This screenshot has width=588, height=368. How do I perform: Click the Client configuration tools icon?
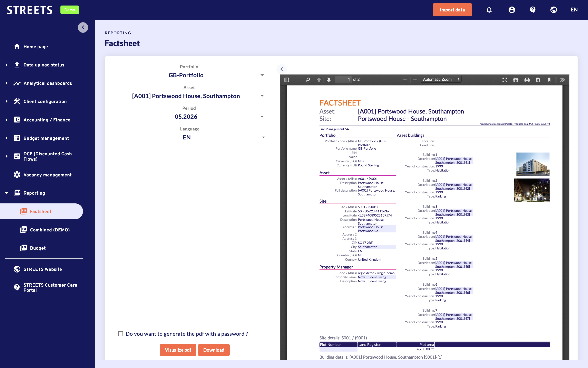pyautogui.click(x=17, y=101)
